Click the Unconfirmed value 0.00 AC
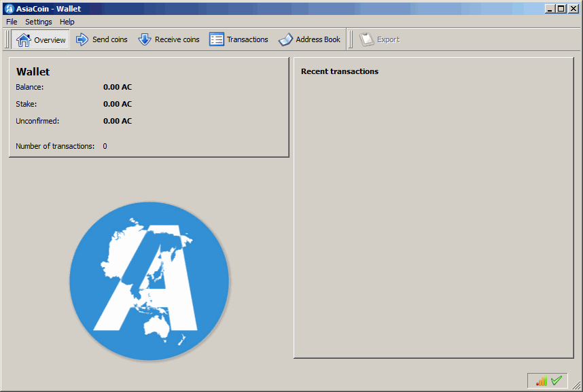 pyautogui.click(x=118, y=121)
